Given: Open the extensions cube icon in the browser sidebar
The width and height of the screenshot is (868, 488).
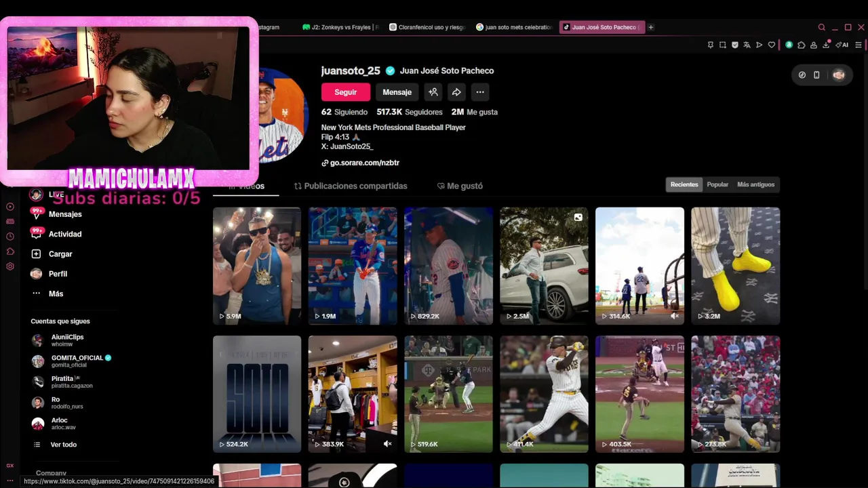Looking at the screenshot, I should click(x=9, y=251).
